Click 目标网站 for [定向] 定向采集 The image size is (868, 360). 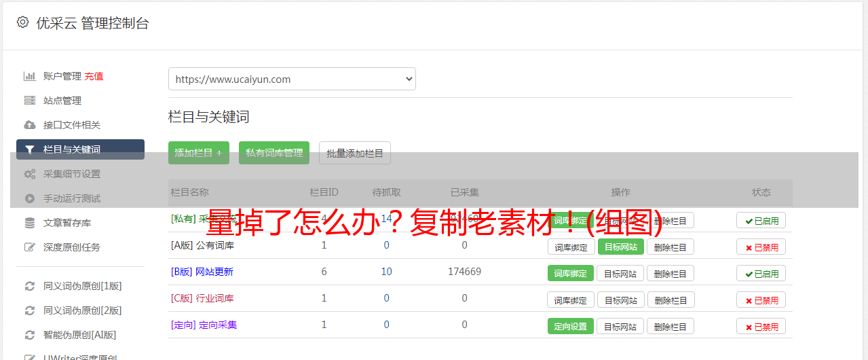[x=621, y=326]
